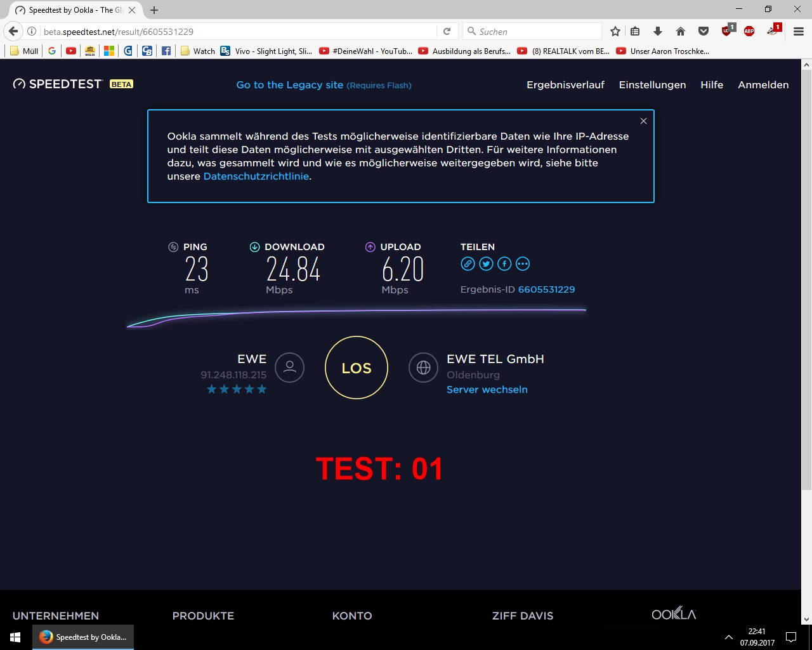Screen dimensions: 812x650
Task: Dismiss the Ookla privacy notice
Action: (x=643, y=121)
